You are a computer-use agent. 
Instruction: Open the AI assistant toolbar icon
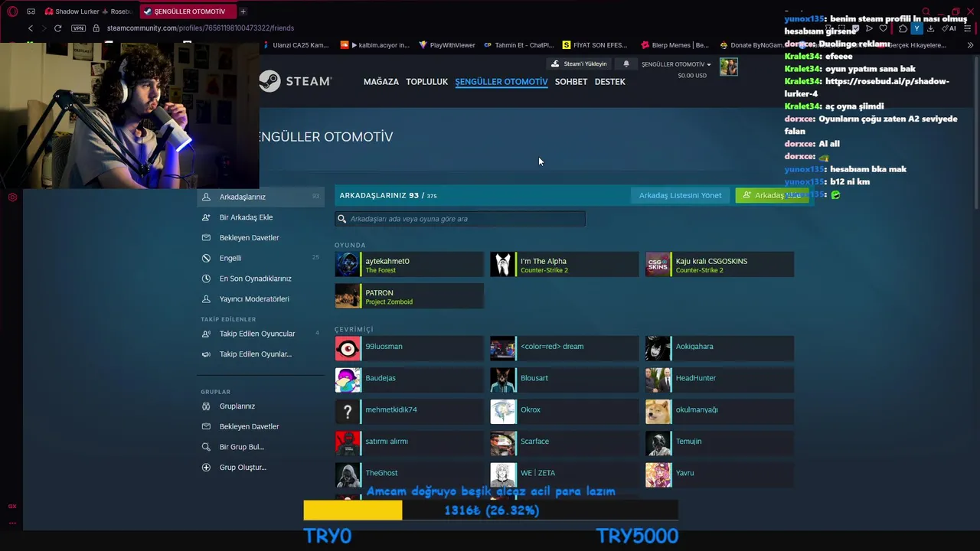coord(949,28)
